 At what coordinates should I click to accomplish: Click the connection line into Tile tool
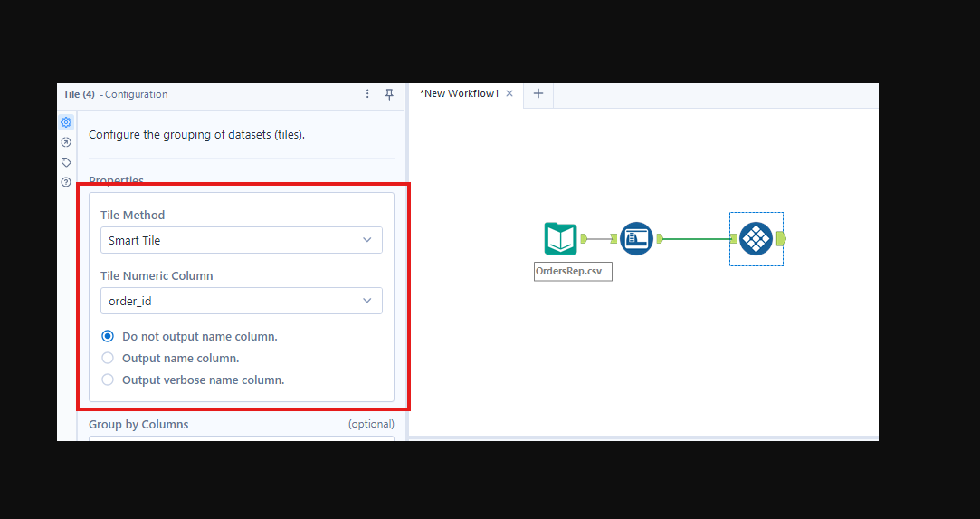click(x=697, y=239)
